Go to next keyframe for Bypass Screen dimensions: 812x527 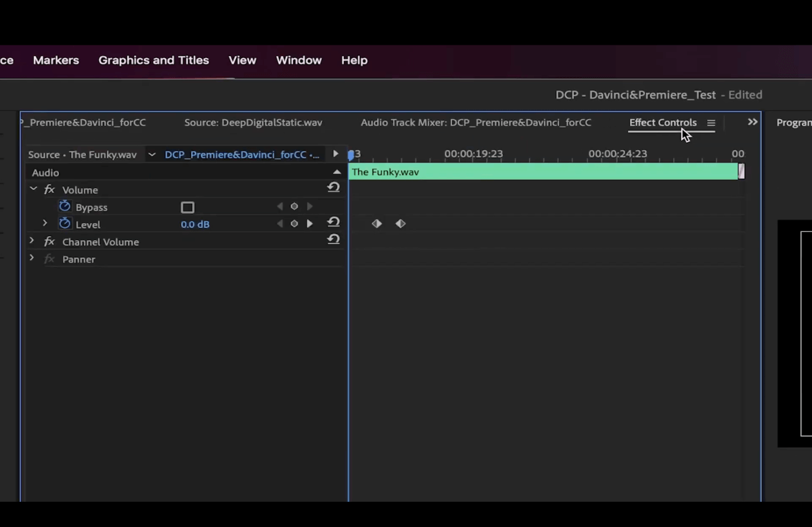point(310,206)
